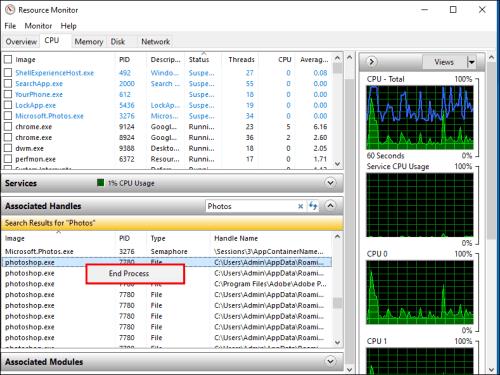This screenshot has height=375, width=500.
Task: Switch to the Memory tab
Action: (89, 42)
